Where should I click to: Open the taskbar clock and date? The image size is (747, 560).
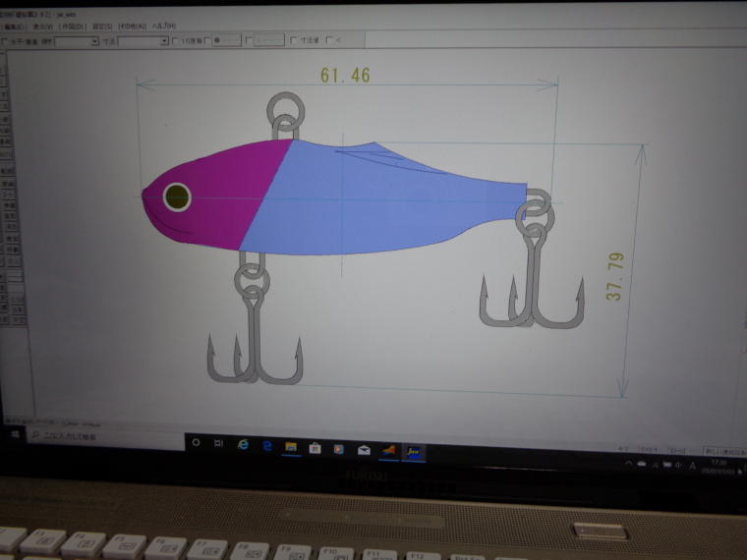[718, 467]
